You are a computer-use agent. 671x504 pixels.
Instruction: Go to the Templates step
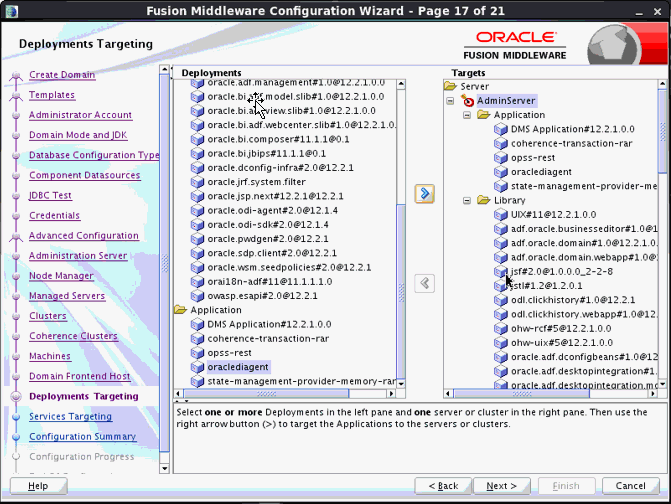point(52,95)
